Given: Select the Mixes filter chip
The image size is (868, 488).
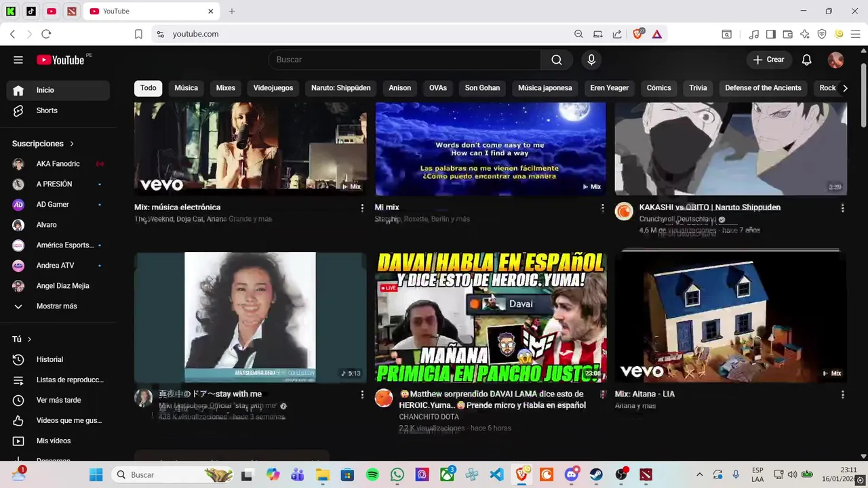Looking at the screenshot, I should (x=226, y=88).
